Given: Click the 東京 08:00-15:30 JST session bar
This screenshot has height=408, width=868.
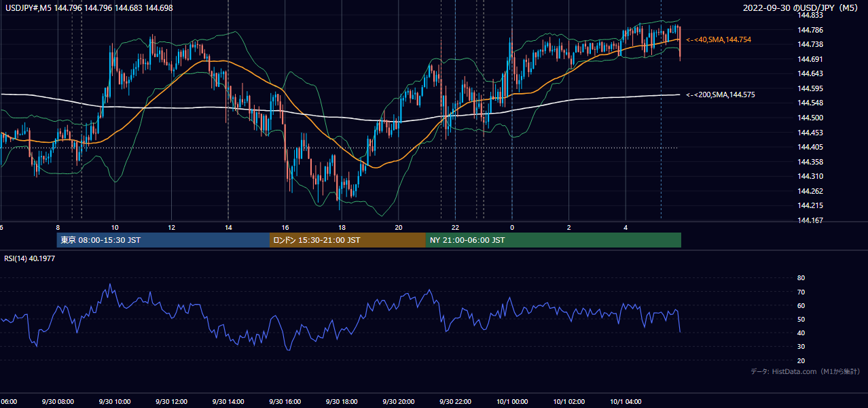Looking at the screenshot, I should point(163,240).
